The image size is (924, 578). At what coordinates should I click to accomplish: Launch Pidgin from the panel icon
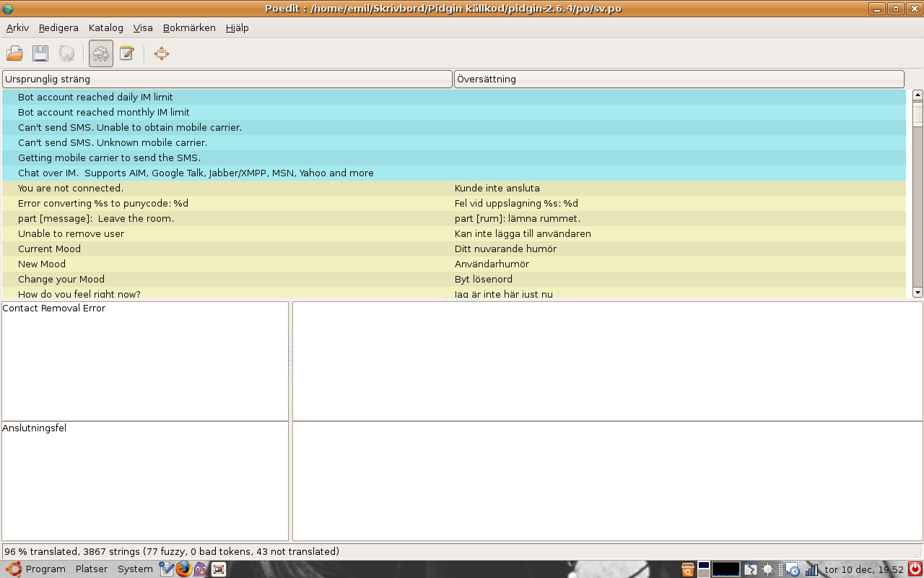201,569
